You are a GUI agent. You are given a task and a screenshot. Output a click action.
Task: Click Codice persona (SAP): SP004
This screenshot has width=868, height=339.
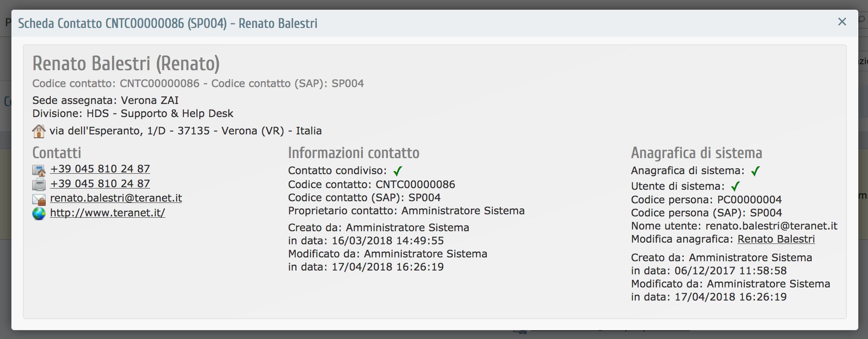tap(706, 213)
